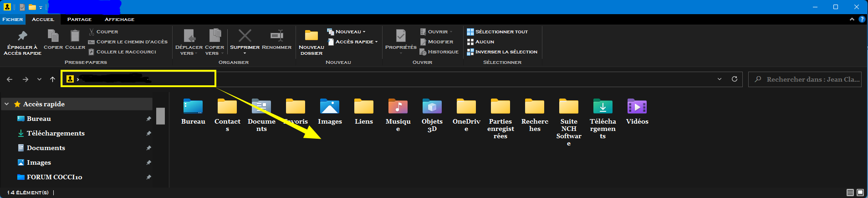Viewport: 868px width, 198px height.
Task: Open the Fichier menu tab
Action: tap(12, 19)
